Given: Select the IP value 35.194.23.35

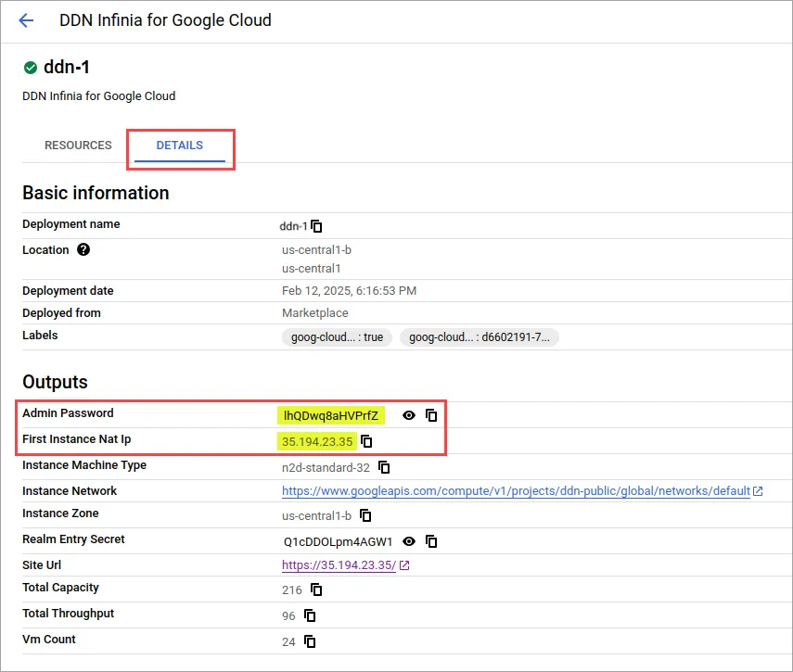Looking at the screenshot, I should click(x=317, y=441).
